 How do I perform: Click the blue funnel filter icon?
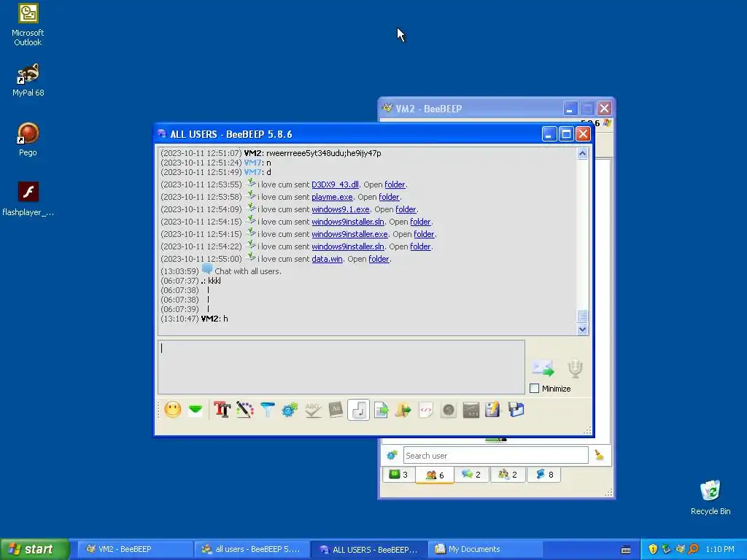click(268, 410)
